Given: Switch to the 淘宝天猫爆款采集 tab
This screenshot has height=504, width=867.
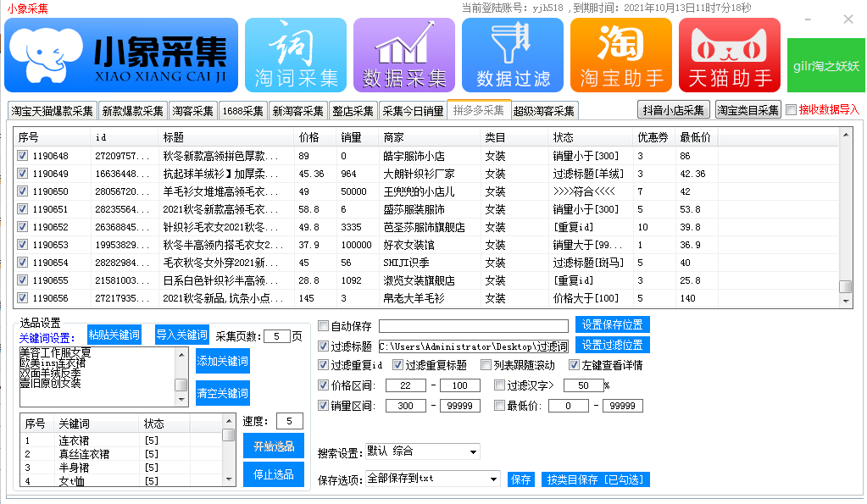Looking at the screenshot, I should (52, 110).
